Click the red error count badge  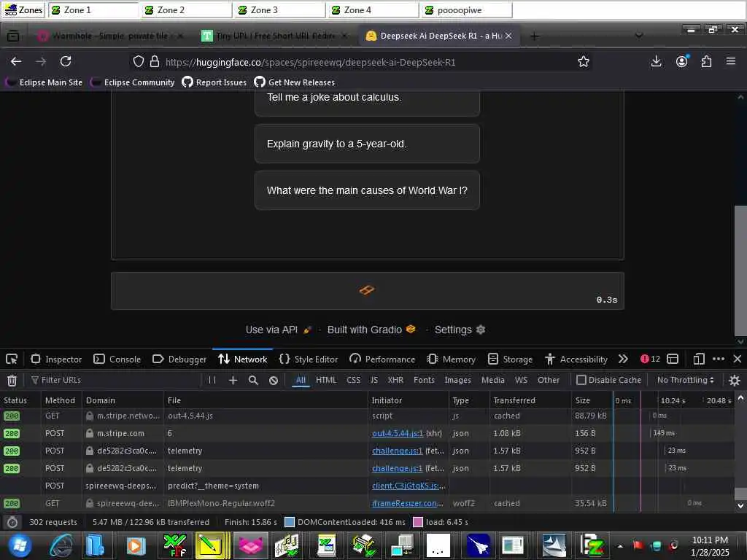[650, 359]
